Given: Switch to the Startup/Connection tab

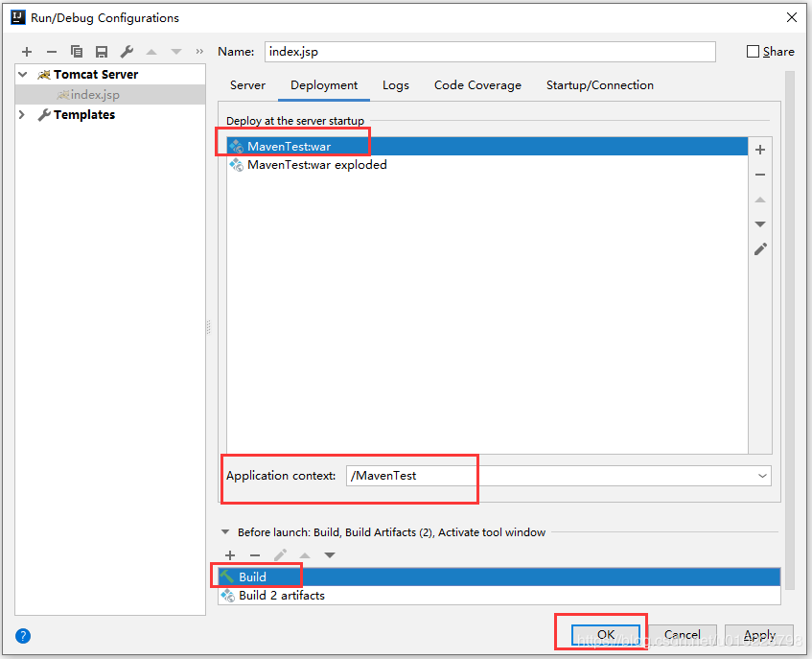Looking at the screenshot, I should pos(600,85).
